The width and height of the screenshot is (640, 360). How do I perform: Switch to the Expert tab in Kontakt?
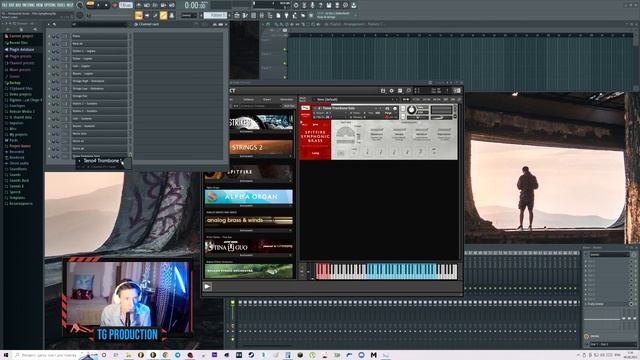[x=267, y=100]
